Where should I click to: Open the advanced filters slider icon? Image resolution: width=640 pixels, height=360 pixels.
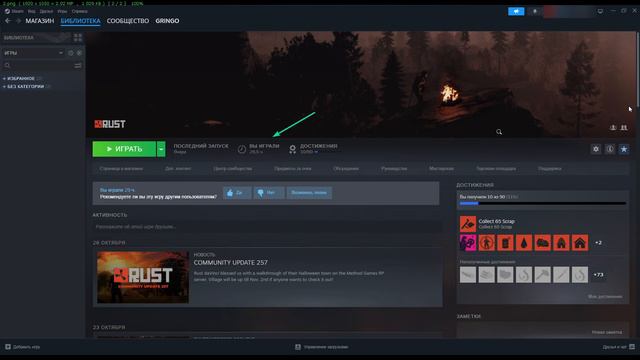[x=78, y=65]
